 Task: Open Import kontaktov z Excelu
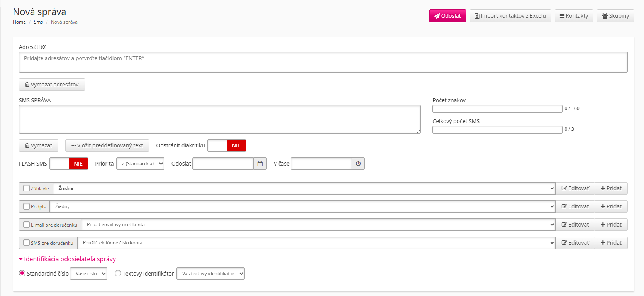point(510,16)
